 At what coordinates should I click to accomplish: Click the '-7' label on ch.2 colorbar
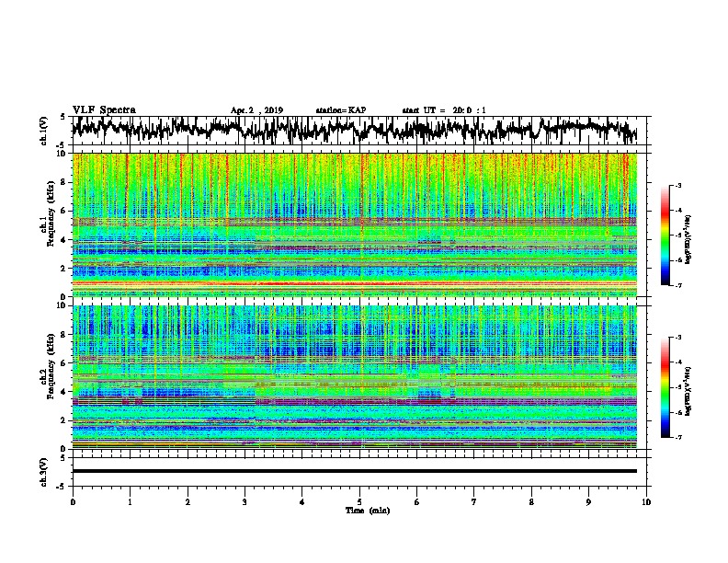point(677,438)
